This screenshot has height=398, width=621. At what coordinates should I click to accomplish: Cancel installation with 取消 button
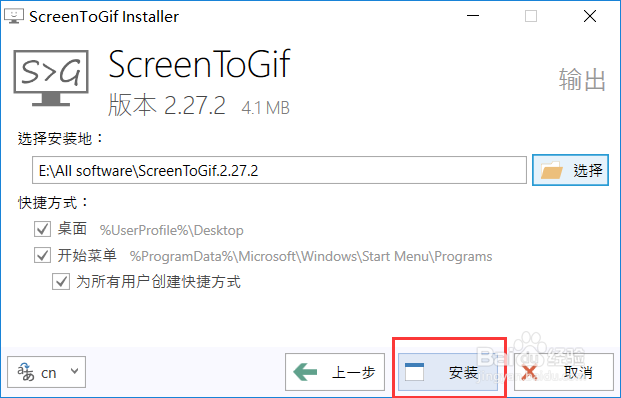[x=564, y=372]
